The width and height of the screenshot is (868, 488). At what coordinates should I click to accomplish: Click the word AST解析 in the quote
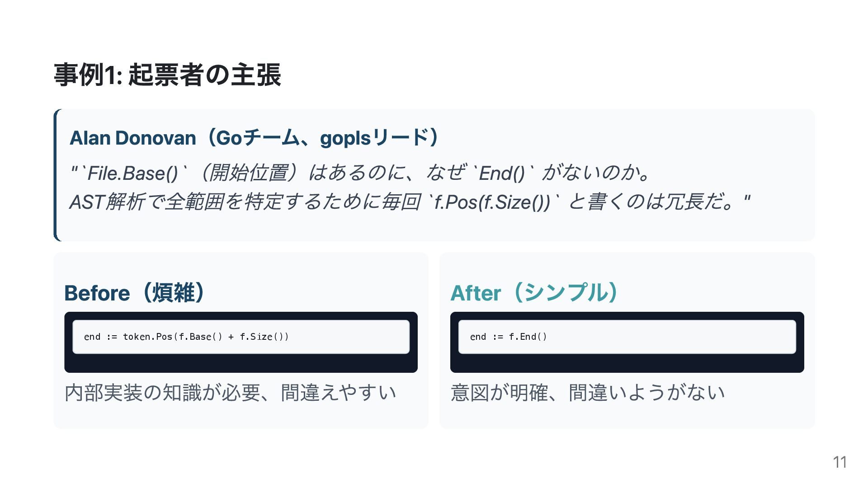click(x=107, y=202)
